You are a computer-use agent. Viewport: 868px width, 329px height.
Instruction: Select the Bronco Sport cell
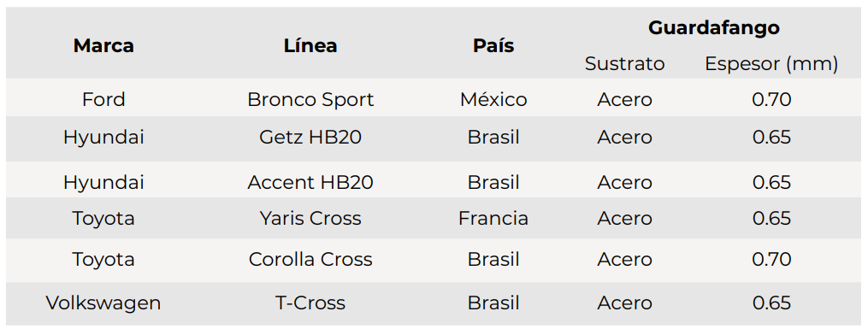(x=310, y=99)
